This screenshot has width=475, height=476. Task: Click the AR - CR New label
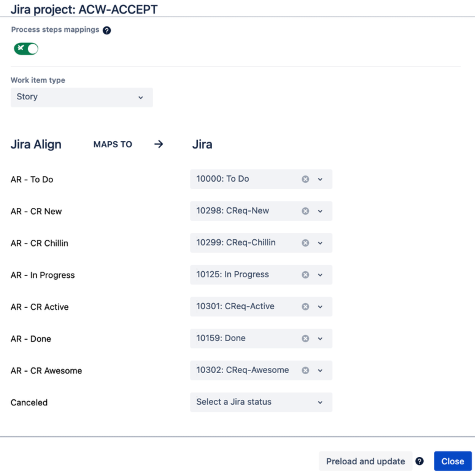tap(36, 211)
